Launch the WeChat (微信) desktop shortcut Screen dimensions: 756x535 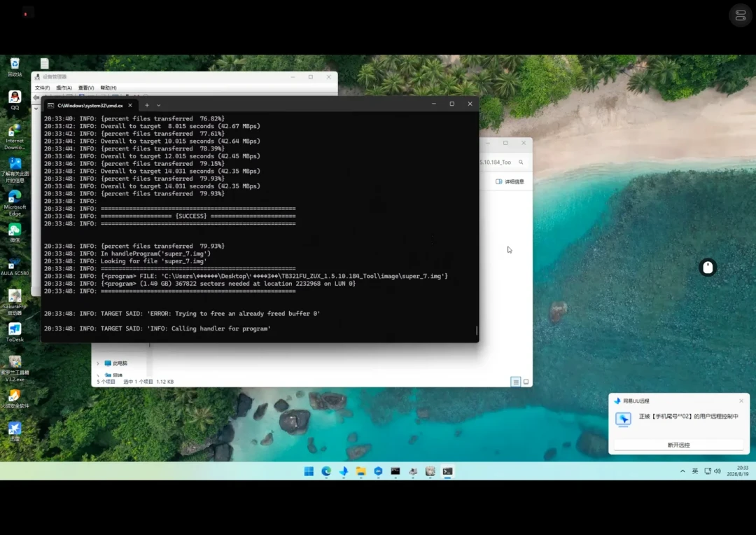coord(15,233)
